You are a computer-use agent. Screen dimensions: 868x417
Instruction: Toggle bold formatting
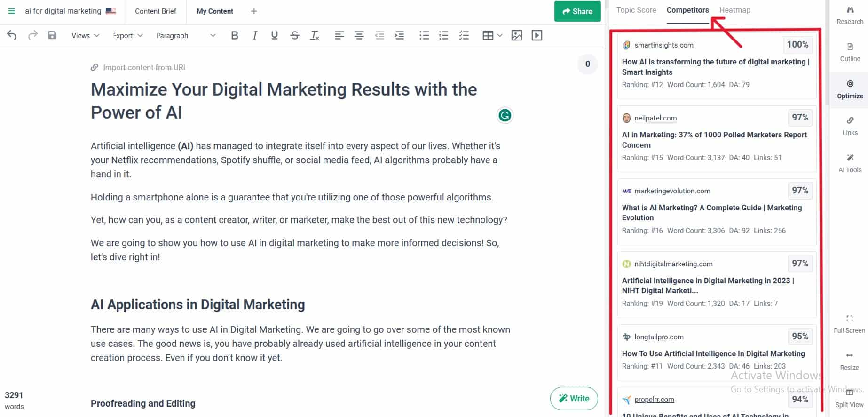click(x=235, y=35)
